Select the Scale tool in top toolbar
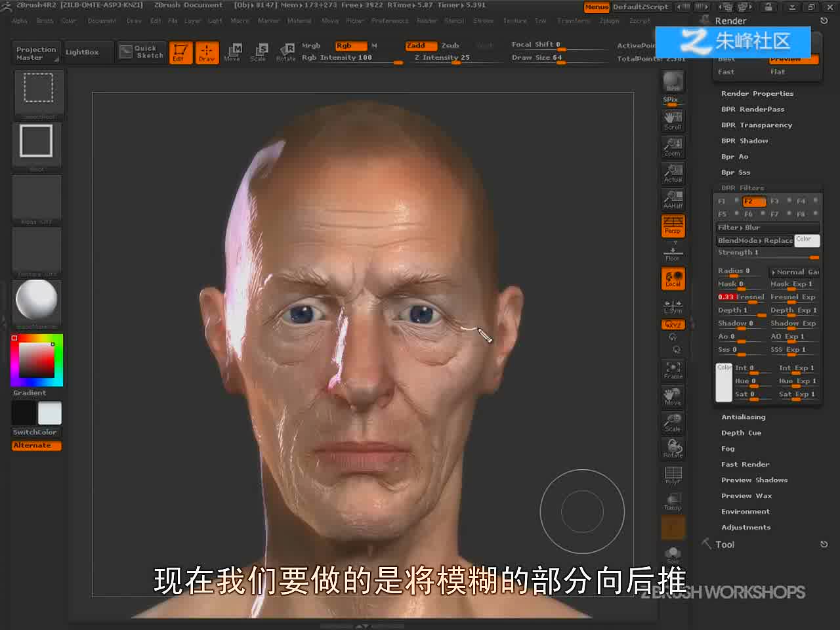 pos(259,52)
